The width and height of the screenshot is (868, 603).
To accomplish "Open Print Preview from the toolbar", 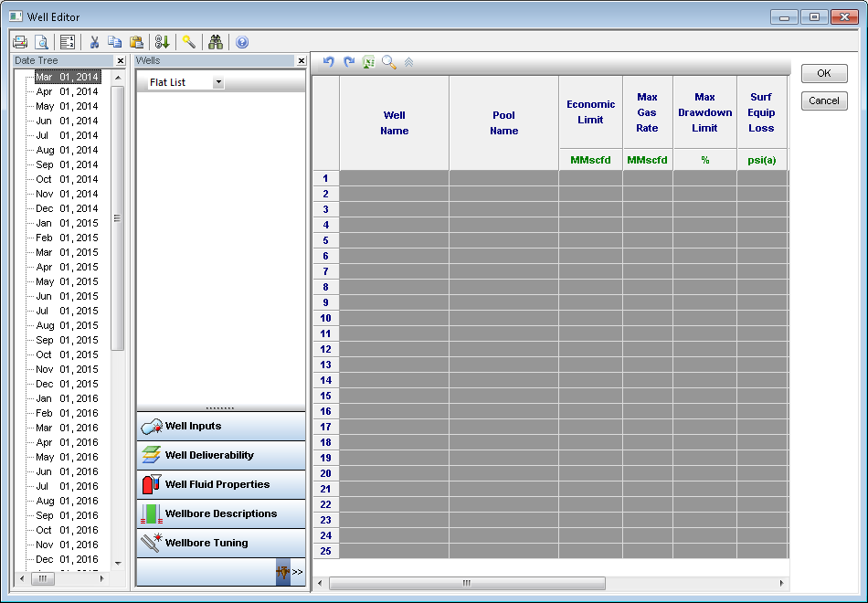I will (41, 42).
